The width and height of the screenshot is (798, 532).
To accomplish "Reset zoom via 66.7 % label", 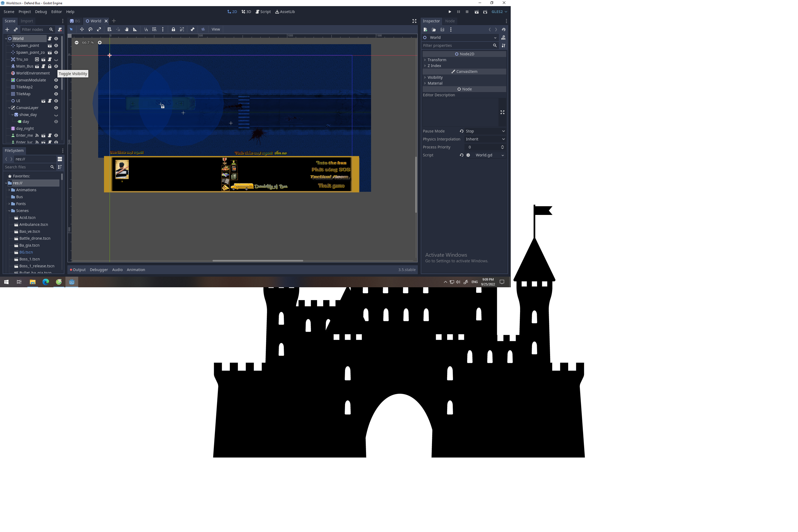I will (x=88, y=42).
